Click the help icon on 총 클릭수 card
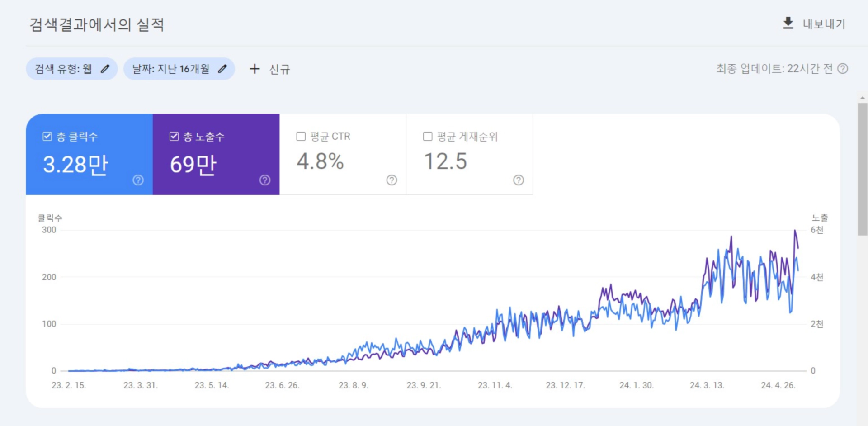The width and height of the screenshot is (868, 426). (x=138, y=180)
